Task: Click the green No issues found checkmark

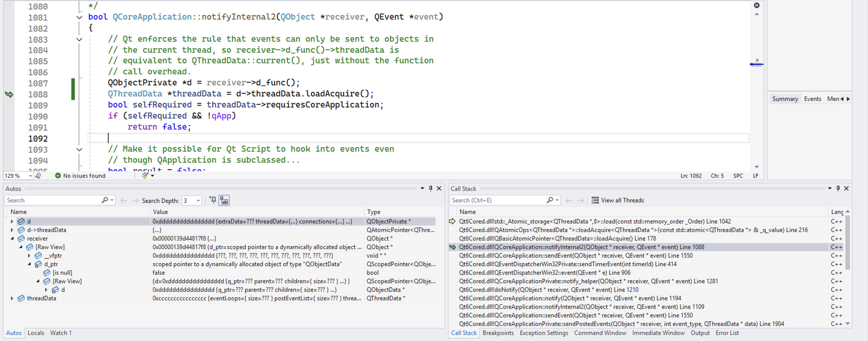Action: (58, 176)
